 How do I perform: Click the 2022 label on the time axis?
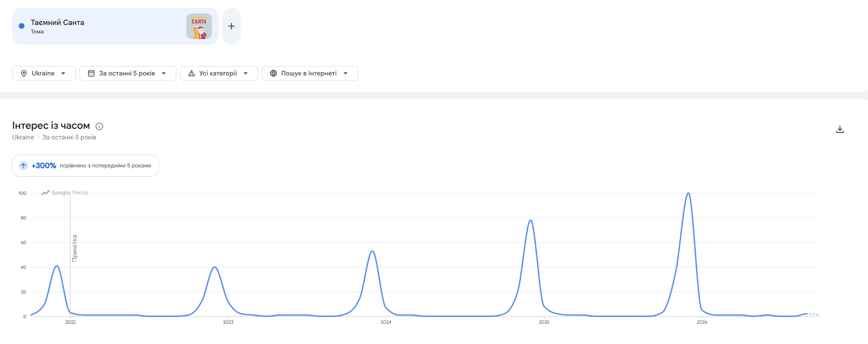(70, 322)
